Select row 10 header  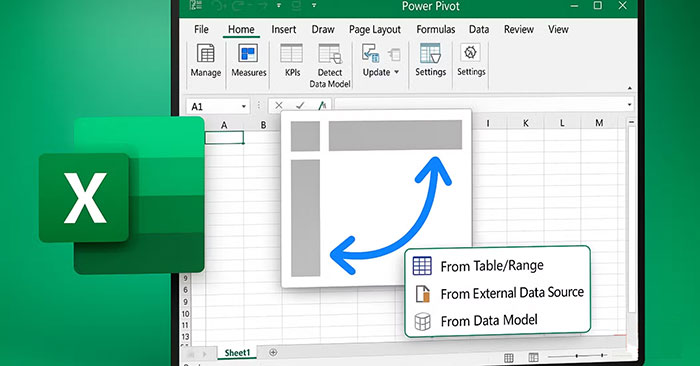pyautogui.click(x=185, y=314)
